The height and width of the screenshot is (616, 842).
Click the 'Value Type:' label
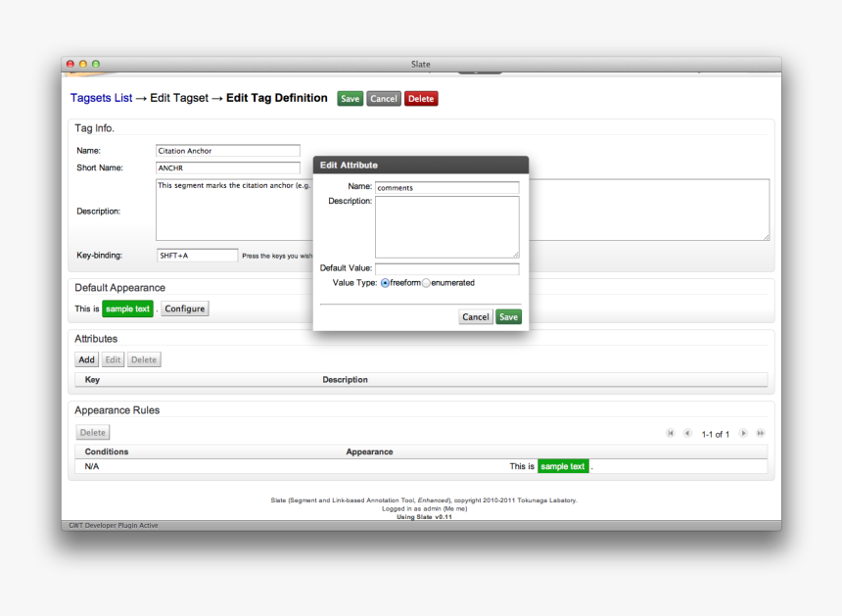pyautogui.click(x=354, y=283)
